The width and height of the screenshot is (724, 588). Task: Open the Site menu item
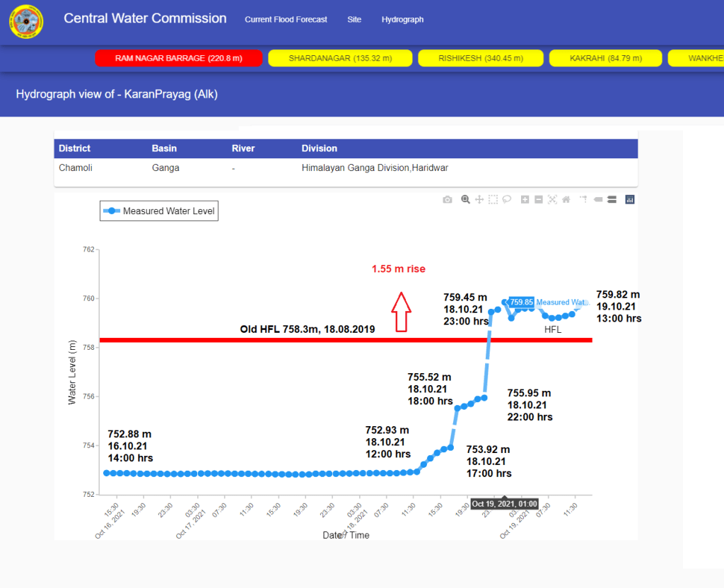click(354, 20)
